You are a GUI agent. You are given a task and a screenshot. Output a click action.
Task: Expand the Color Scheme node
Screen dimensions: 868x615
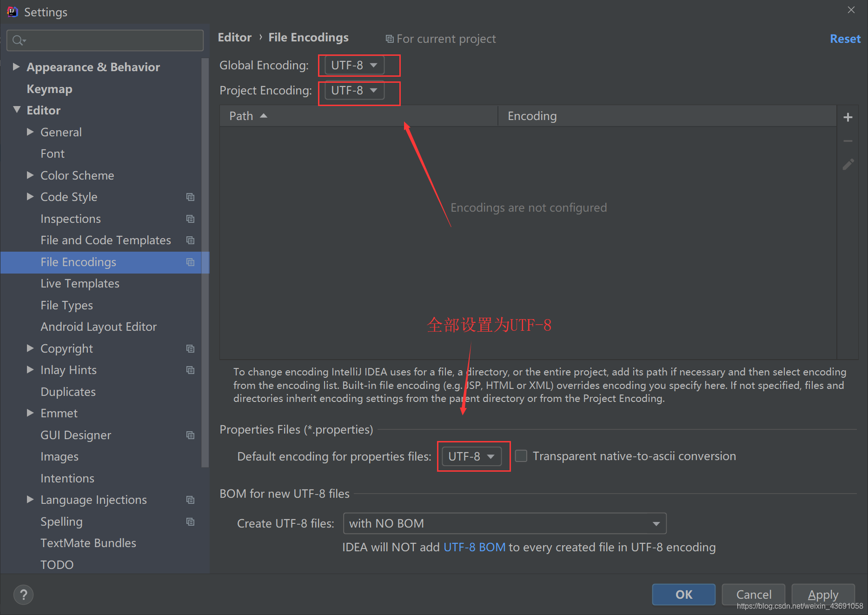(x=30, y=175)
